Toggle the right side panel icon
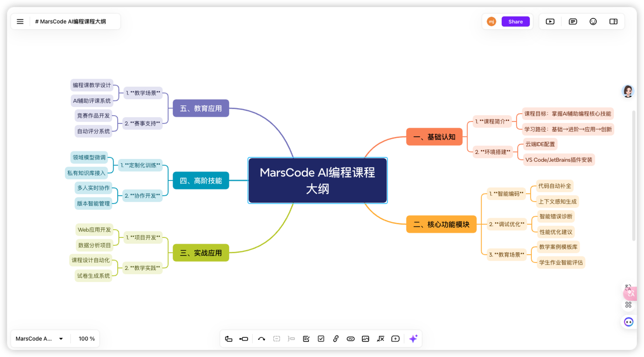 pos(613,22)
